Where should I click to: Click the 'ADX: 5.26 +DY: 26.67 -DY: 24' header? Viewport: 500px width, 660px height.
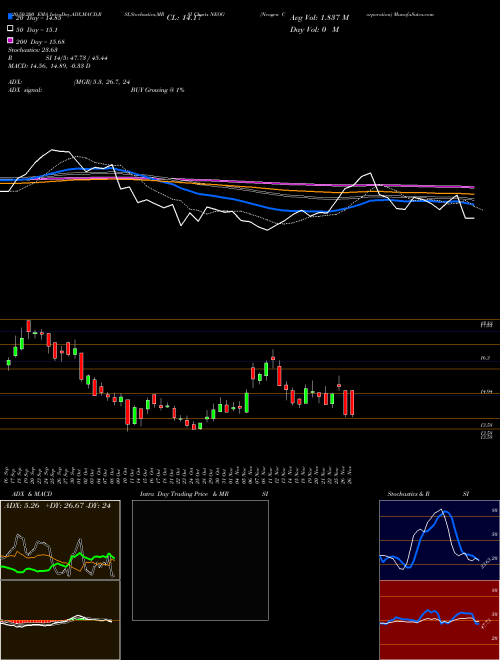[x=57, y=506]
